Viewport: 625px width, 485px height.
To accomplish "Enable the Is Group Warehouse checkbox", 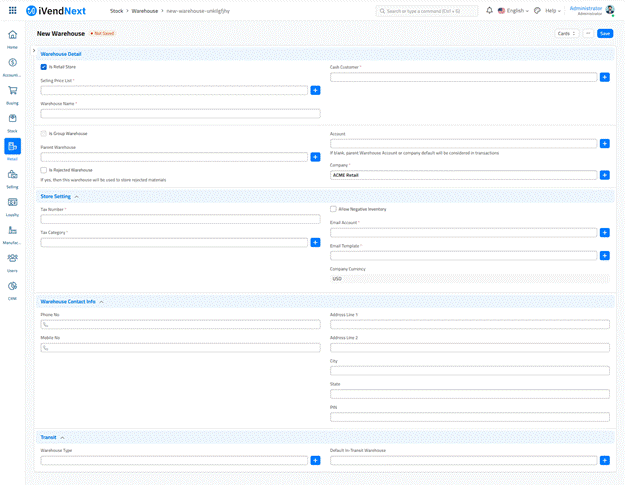I will (x=44, y=133).
